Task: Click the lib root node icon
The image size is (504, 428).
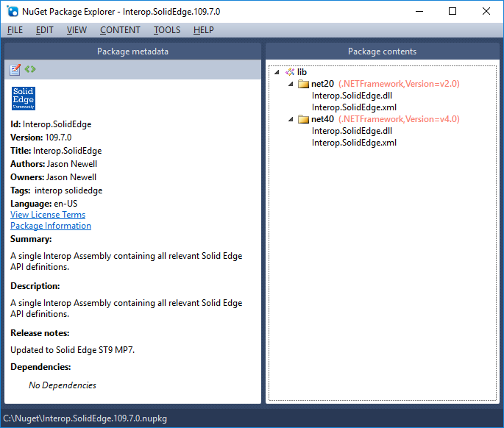Action: coord(290,72)
